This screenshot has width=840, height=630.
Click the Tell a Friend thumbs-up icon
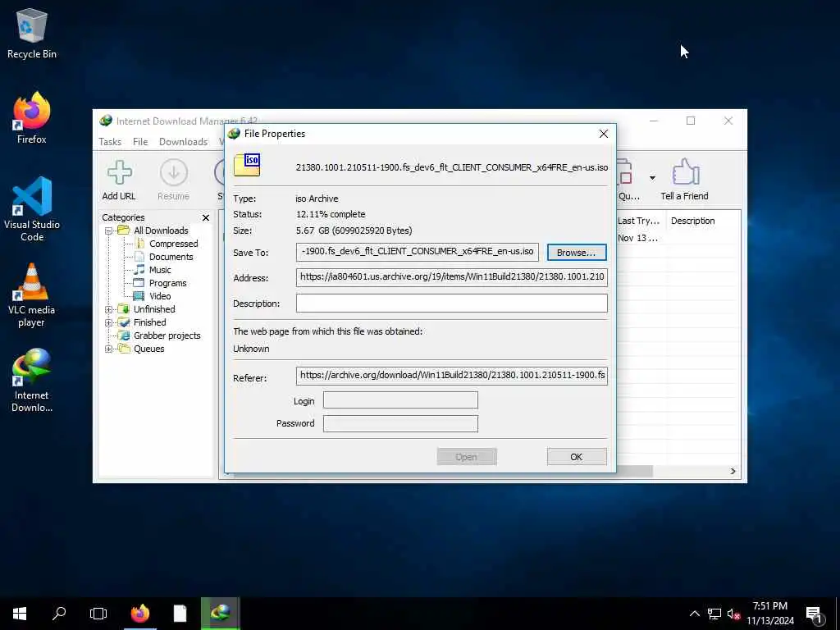(x=685, y=172)
